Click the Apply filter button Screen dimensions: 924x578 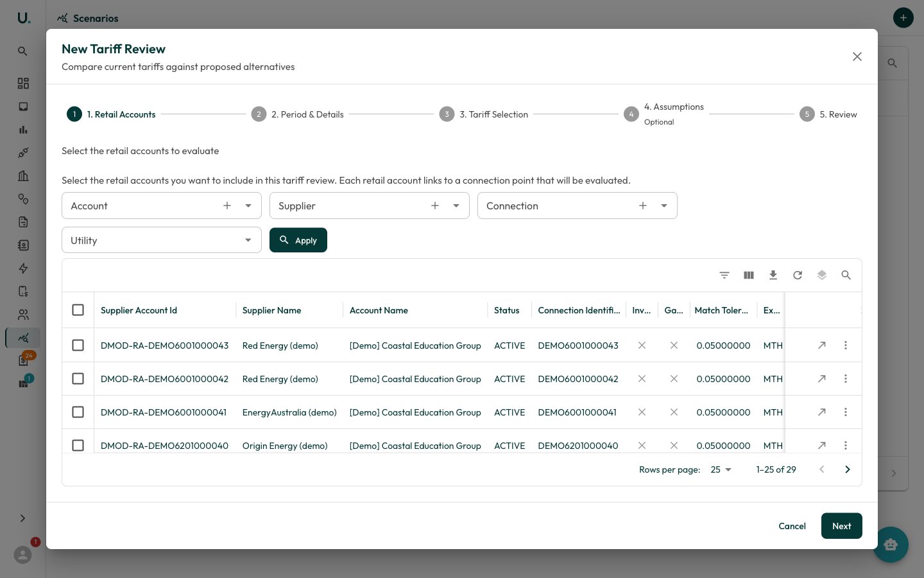click(298, 240)
